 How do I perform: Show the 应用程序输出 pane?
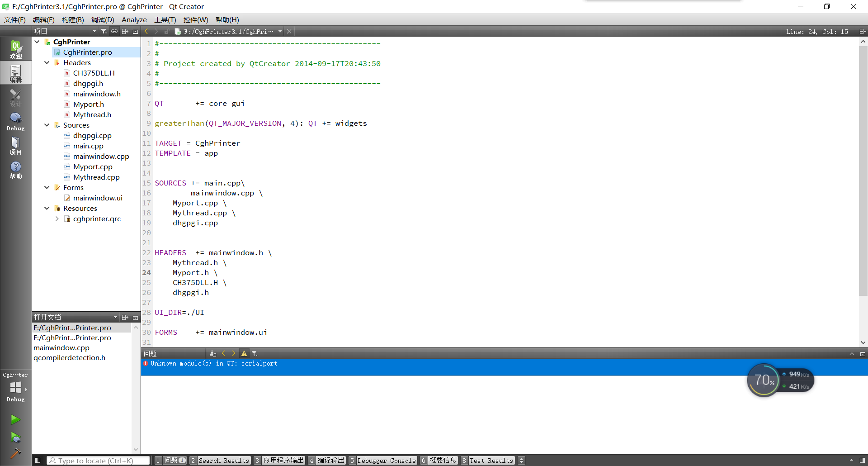(279, 461)
